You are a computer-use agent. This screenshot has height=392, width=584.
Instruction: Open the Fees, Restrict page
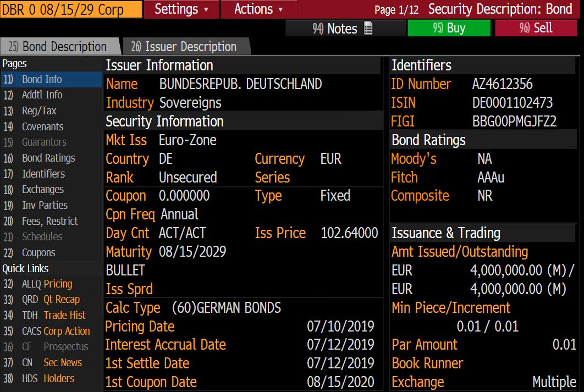click(x=51, y=221)
